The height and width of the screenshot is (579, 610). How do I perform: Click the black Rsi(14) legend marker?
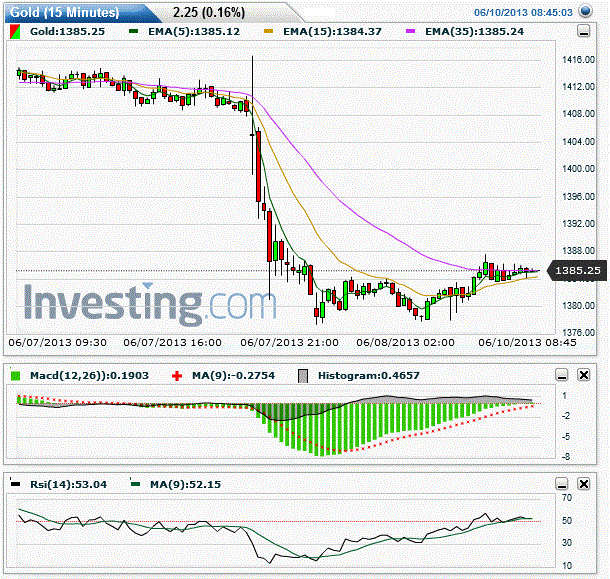(15, 484)
